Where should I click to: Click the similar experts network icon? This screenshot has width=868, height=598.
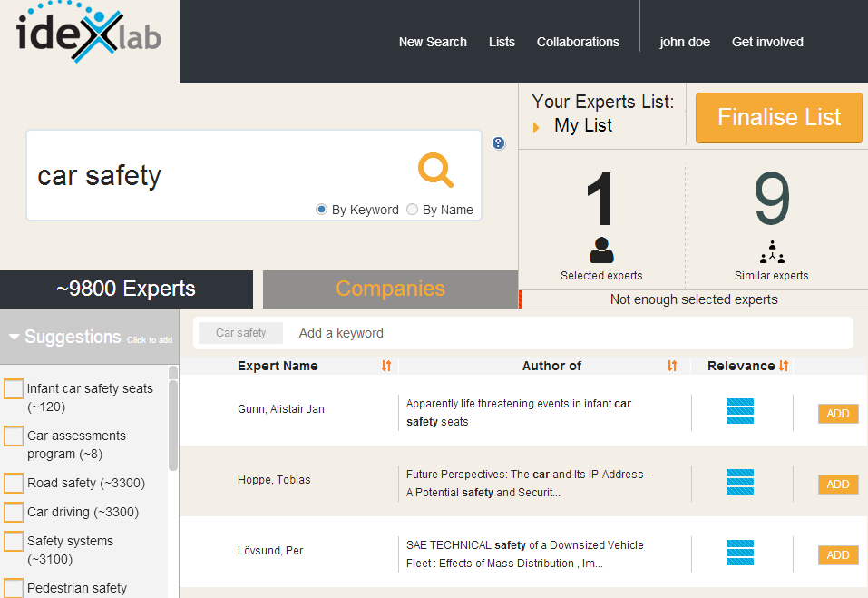(x=772, y=251)
